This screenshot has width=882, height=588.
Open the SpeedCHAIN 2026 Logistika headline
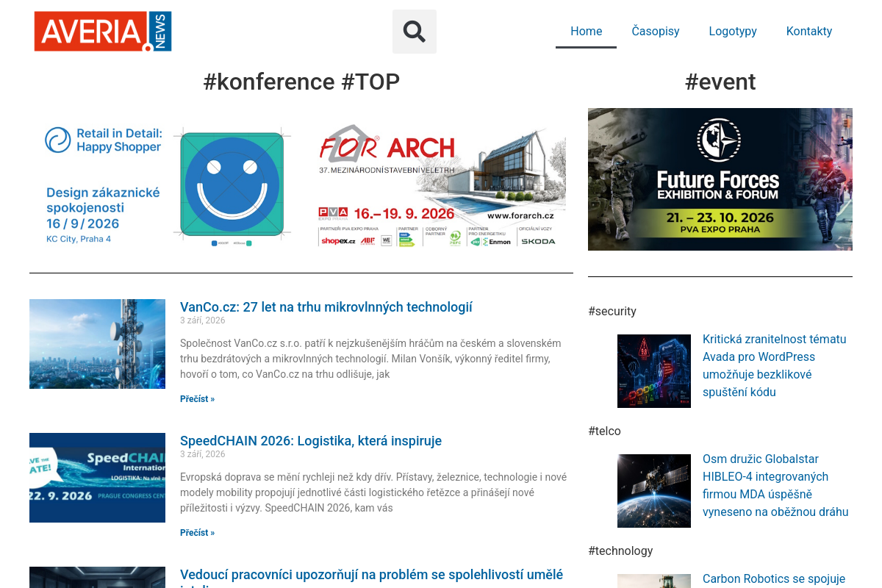(311, 441)
